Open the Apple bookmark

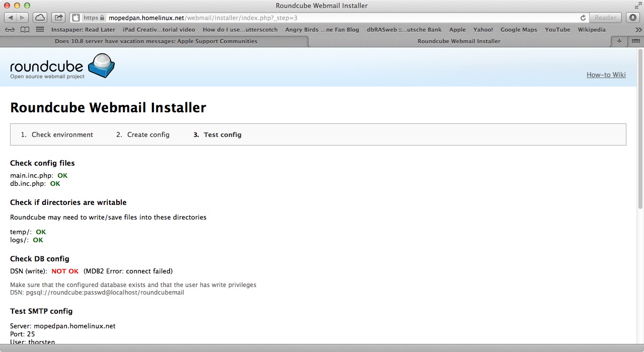point(457,30)
